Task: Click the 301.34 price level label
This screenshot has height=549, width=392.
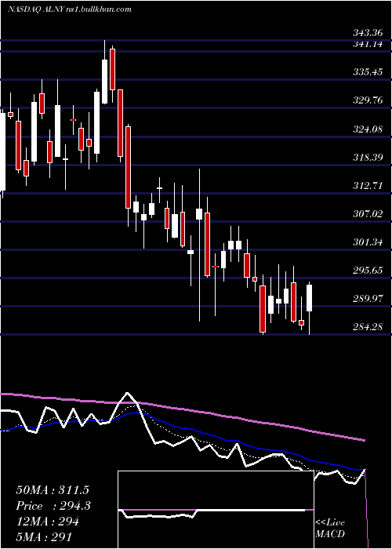Action: coord(368,242)
